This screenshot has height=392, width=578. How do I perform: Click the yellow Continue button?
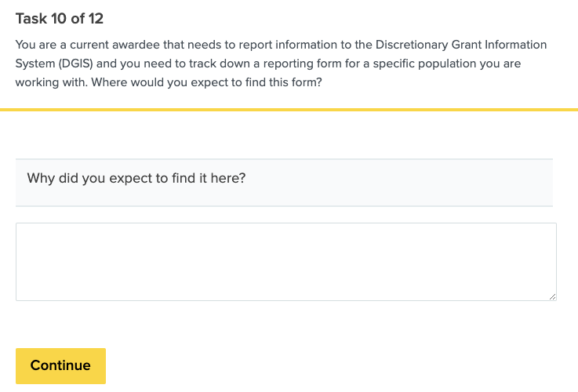click(60, 365)
